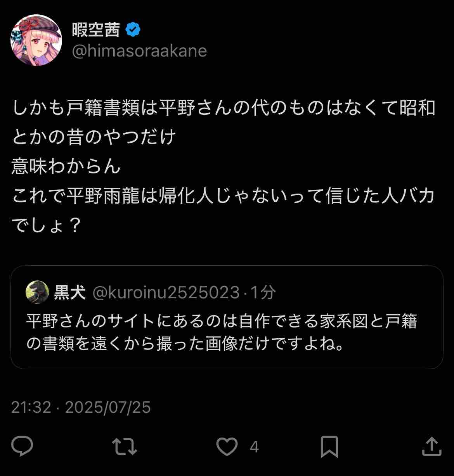Open the share menu icon
The image size is (454, 476).
[431, 447]
